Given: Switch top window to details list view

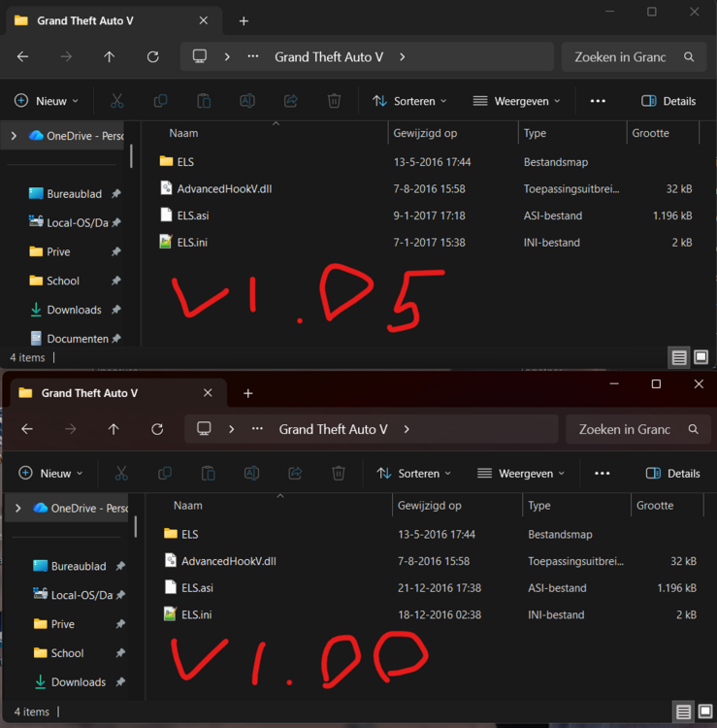Looking at the screenshot, I should [x=679, y=357].
